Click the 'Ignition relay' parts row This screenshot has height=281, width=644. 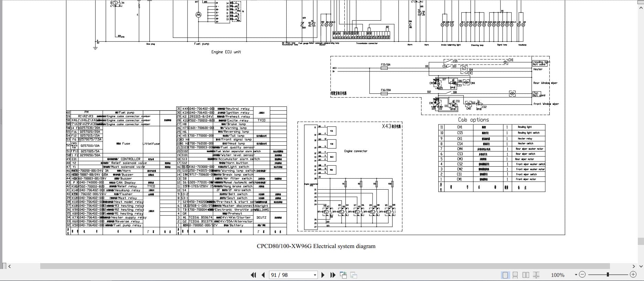tap(232, 112)
